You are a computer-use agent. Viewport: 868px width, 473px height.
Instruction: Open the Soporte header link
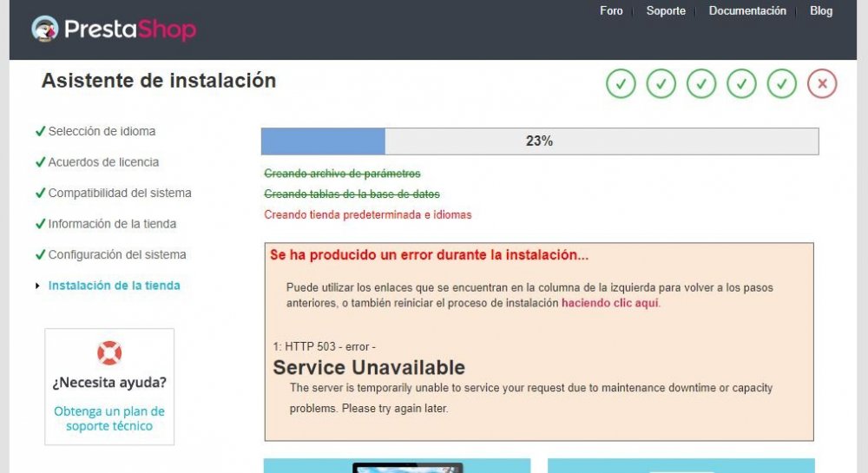pyautogui.click(x=666, y=10)
